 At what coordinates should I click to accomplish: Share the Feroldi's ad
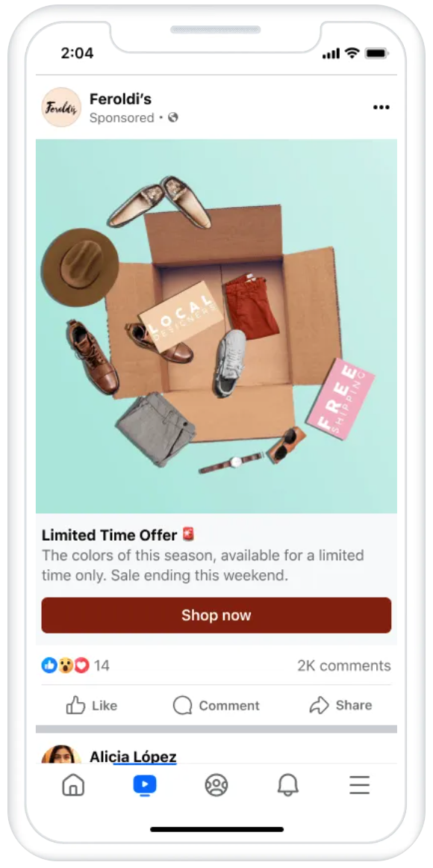[x=340, y=705]
